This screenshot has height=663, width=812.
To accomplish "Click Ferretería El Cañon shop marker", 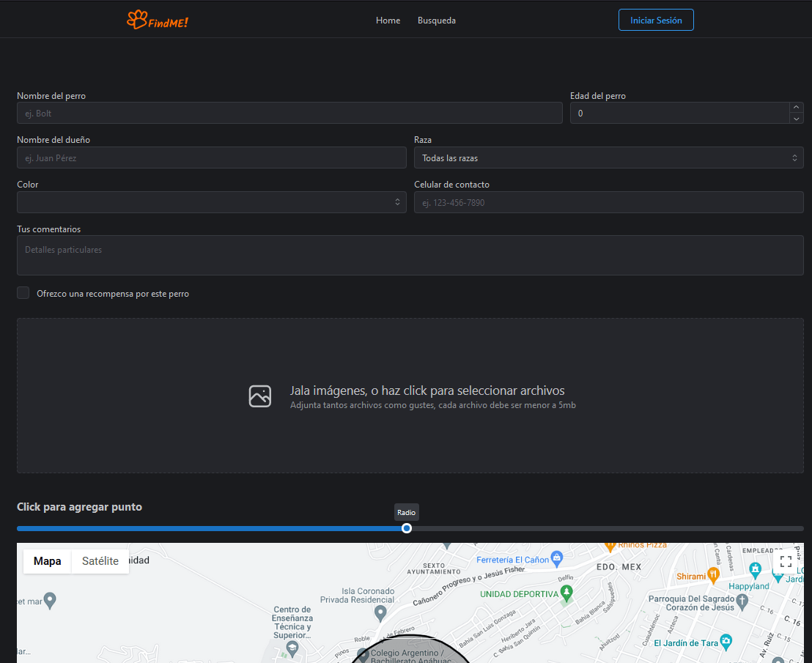I will pyautogui.click(x=557, y=558).
